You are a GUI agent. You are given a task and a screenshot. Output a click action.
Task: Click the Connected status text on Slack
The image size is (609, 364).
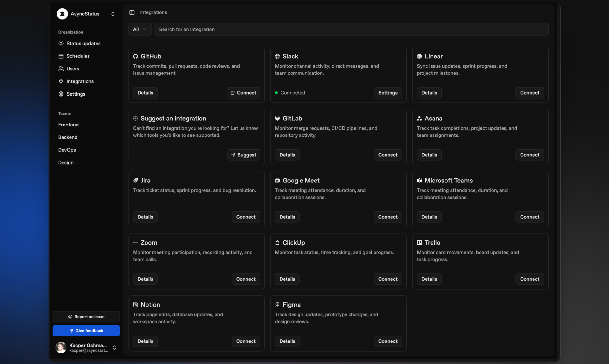pos(293,93)
